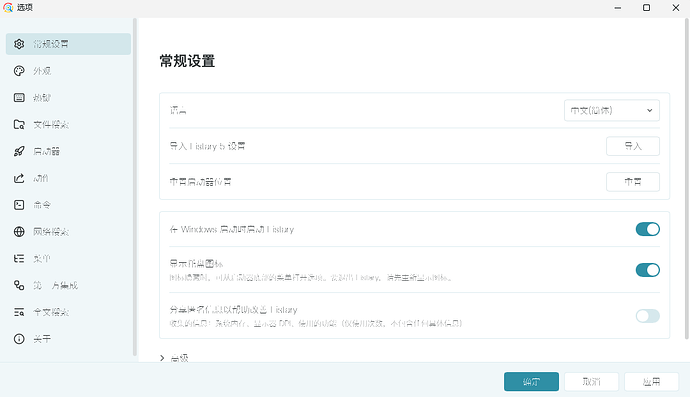Go to the 关于 page
The height and width of the screenshot is (397, 690).
pos(68,339)
